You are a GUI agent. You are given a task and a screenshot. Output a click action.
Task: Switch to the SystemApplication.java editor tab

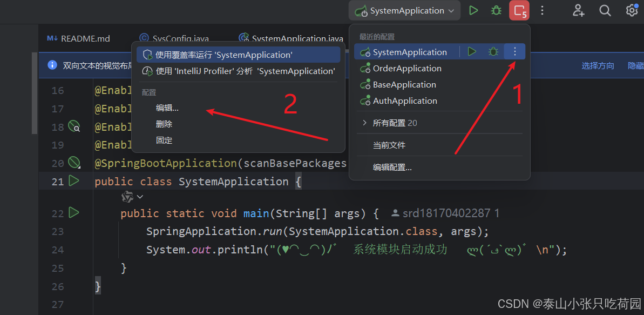(292, 39)
